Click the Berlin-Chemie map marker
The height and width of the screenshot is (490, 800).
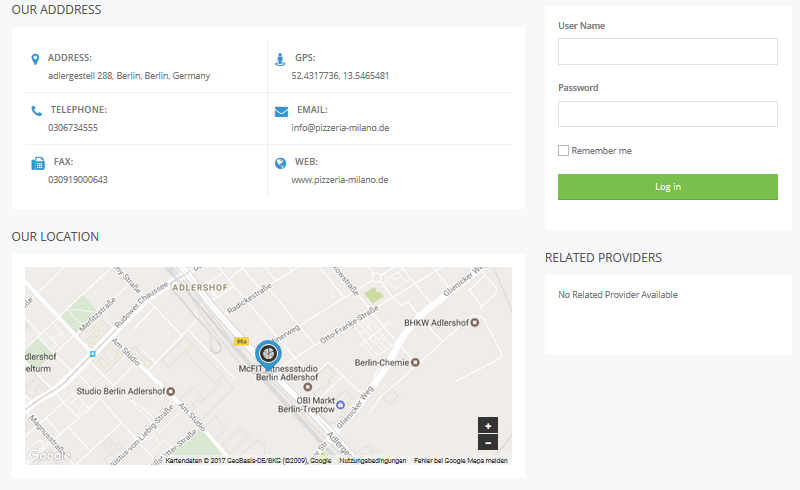415,363
